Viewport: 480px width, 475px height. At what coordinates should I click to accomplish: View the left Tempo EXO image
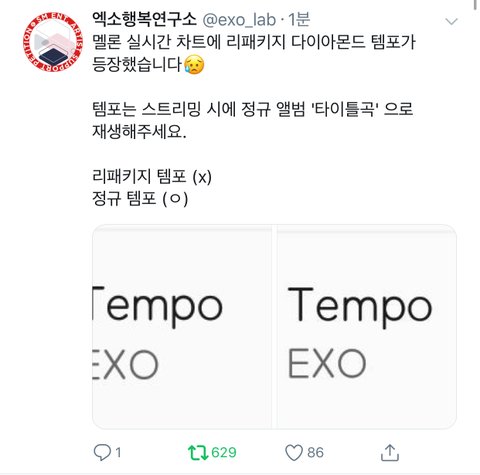[182, 327]
